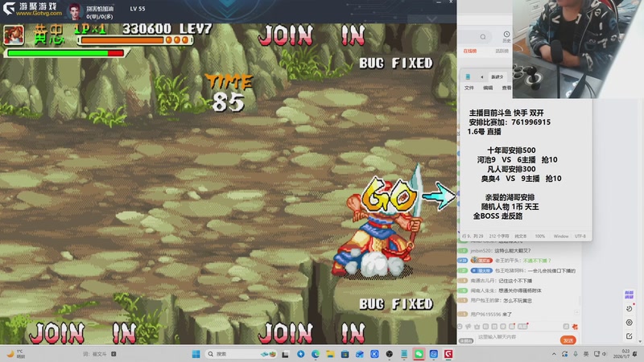Open the 历史 history clock icon
The image size is (644, 362).
[x=506, y=36]
